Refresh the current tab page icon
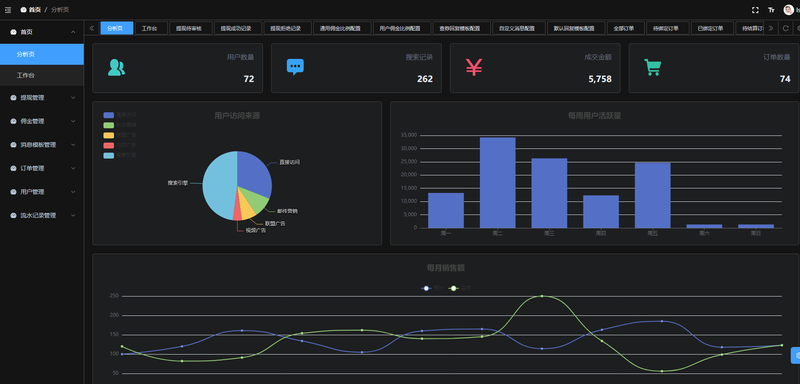Screen dimensions: 800x384 pos(786,28)
